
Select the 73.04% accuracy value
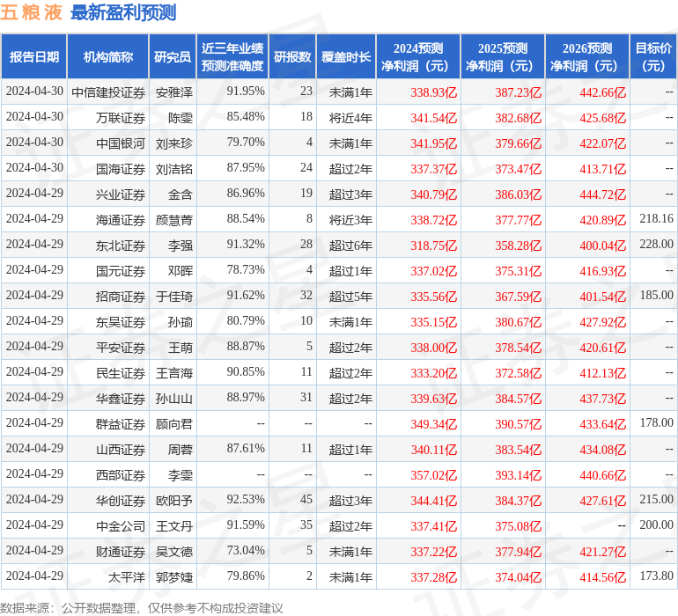point(246,550)
